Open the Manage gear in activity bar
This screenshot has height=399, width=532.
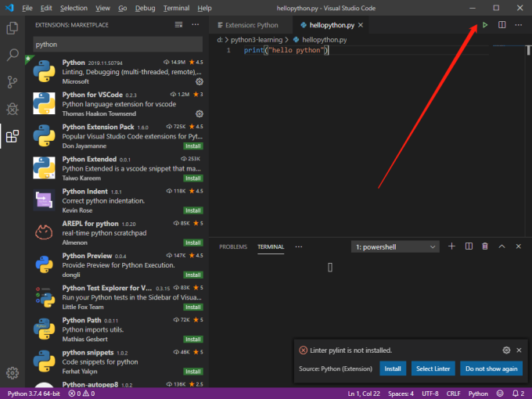[x=13, y=373]
